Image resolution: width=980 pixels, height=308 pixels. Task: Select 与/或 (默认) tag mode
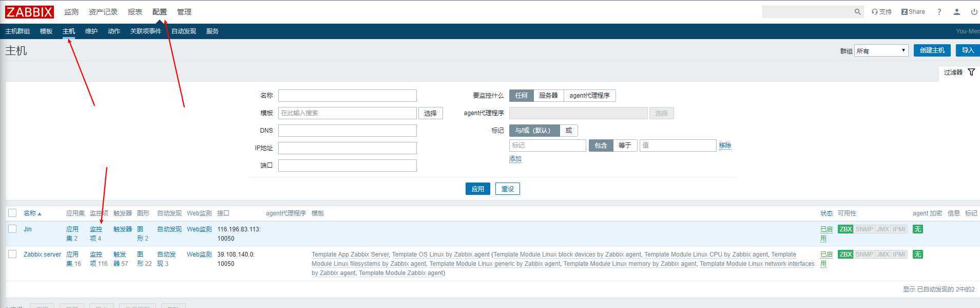tap(534, 131)
